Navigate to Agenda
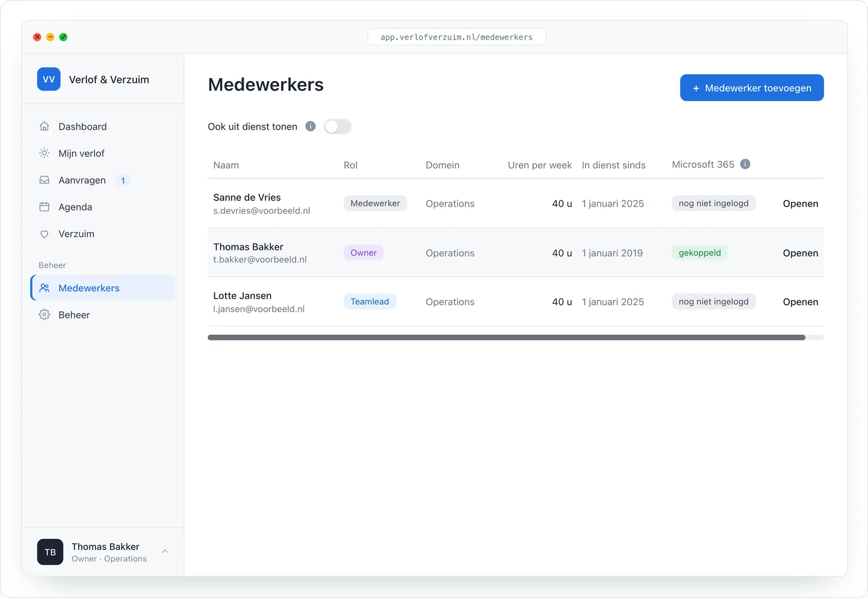868x598 pixels. [103, 207]
